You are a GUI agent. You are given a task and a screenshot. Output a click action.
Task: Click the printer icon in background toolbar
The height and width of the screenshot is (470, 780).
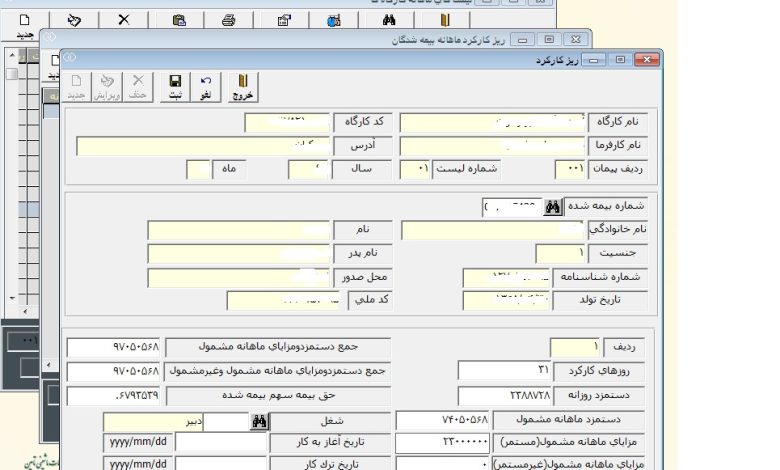pyautogui.click(x=228, y=19)
